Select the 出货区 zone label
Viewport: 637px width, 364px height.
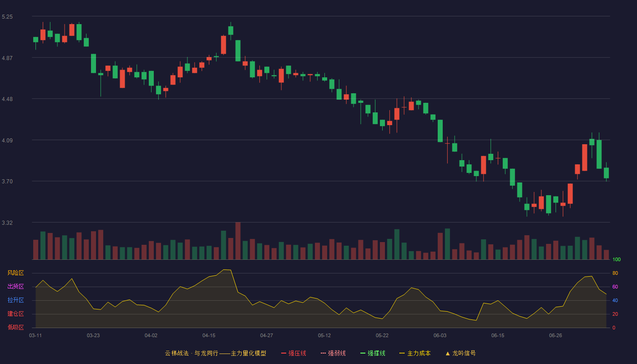[15, 287]
